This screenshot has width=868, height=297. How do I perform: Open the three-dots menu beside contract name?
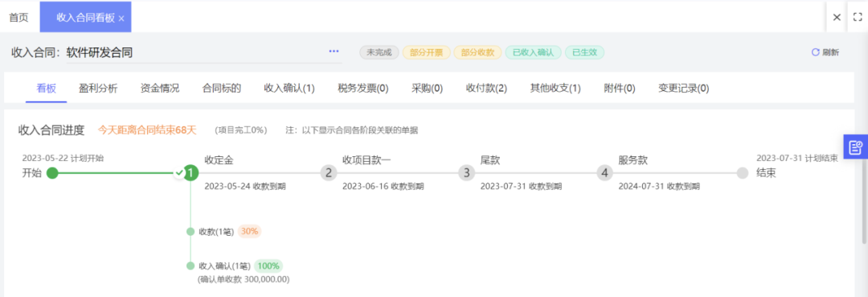[x=334, y=52]
